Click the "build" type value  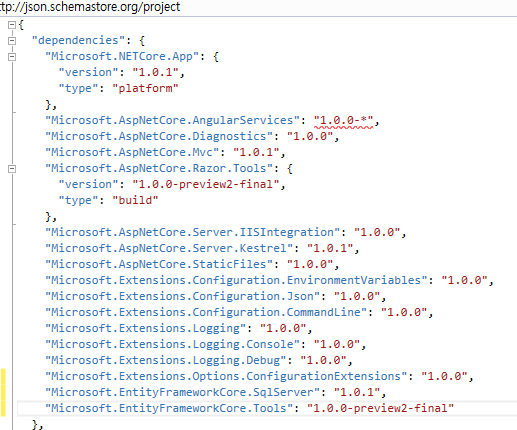[x=135, y=200]
